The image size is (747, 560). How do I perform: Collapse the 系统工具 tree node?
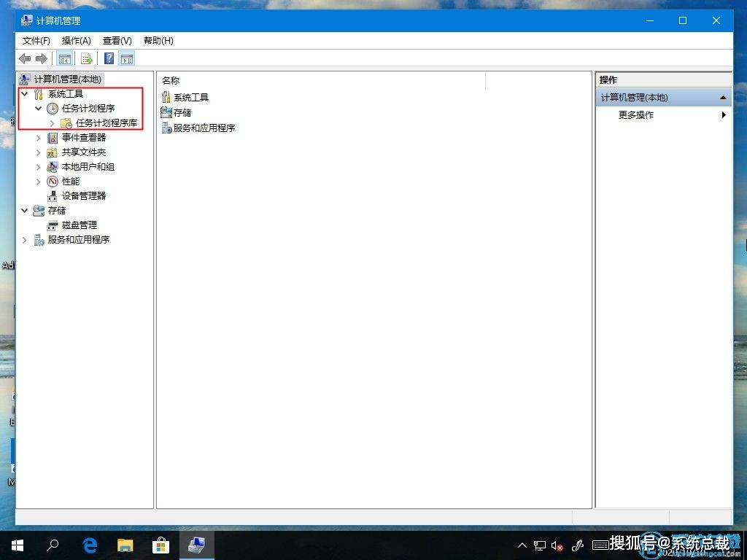coord(26,94)
